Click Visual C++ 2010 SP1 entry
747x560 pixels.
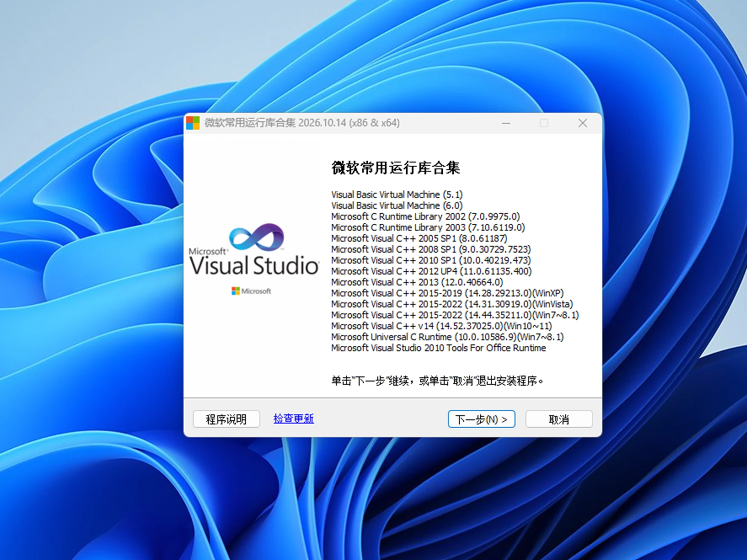tap(431, 261)
